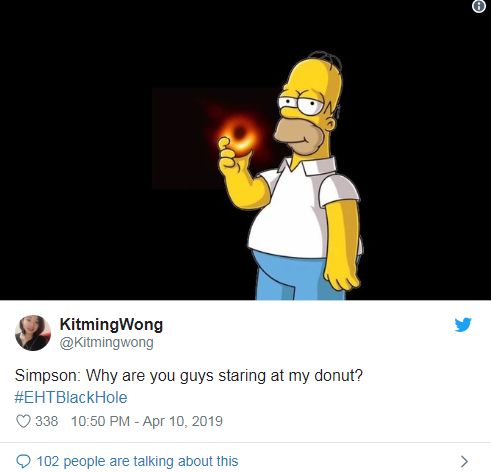Click the empty black area left of Homer

(x=77, y=150)
